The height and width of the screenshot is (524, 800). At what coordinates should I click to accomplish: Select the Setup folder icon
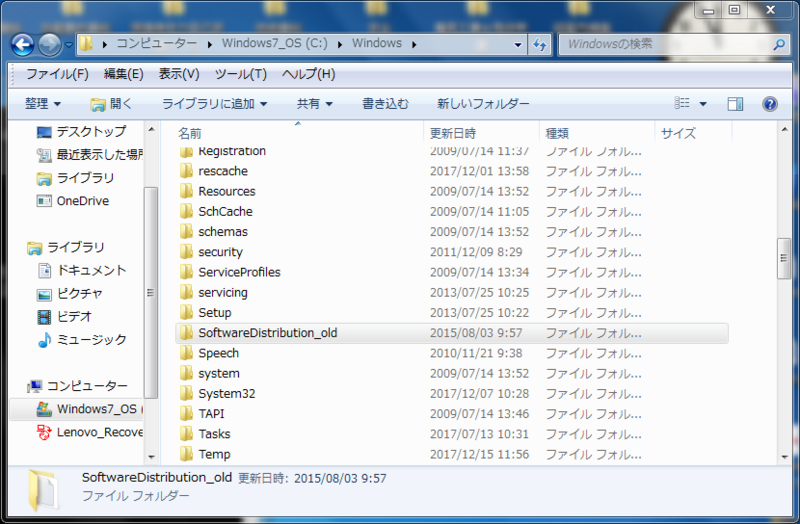coord(187,313)
